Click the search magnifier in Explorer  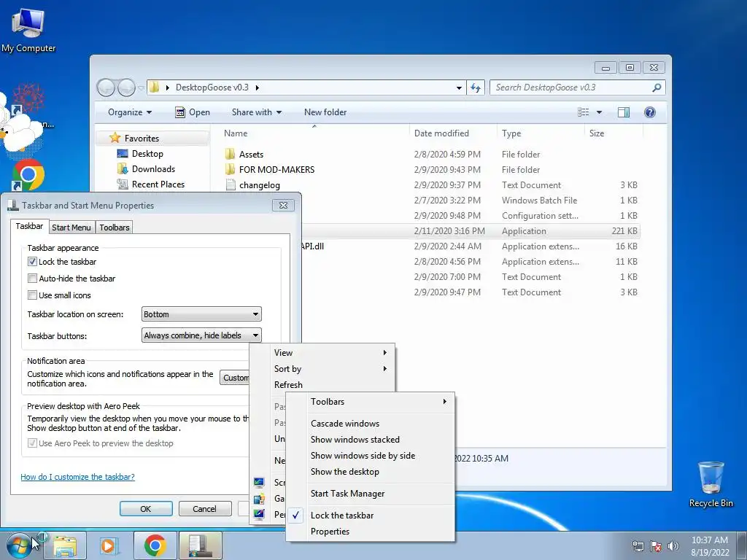pos(657,87)
